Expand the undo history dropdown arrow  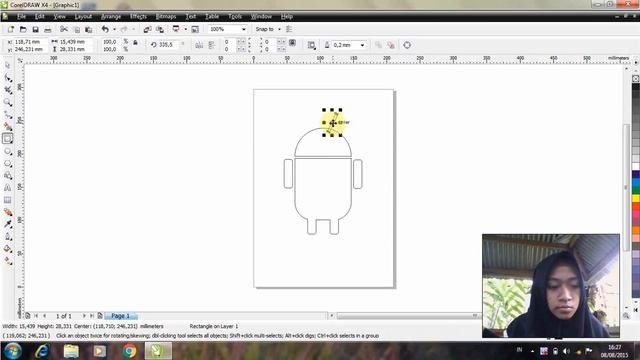[114, 29]
